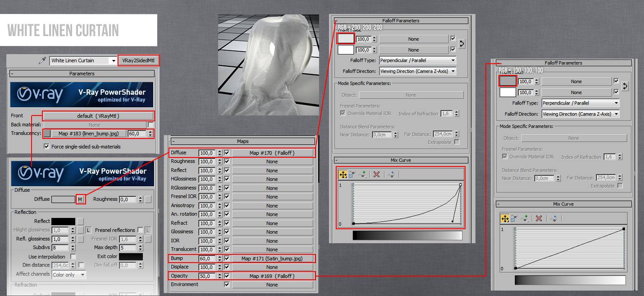Click RGB 200 front color swatch in middle Falloff
644x296 pixels.
[346, 39]
